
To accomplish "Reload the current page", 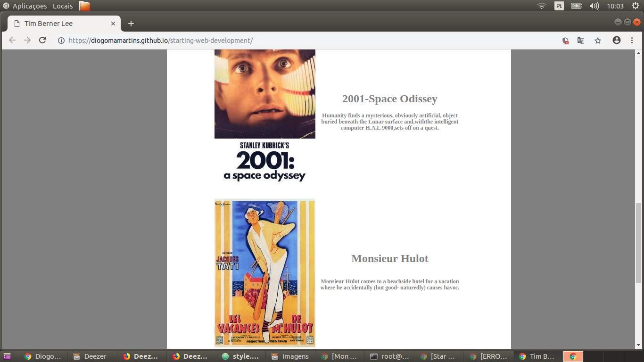I will pyautogui.click(x=42, y=41).
